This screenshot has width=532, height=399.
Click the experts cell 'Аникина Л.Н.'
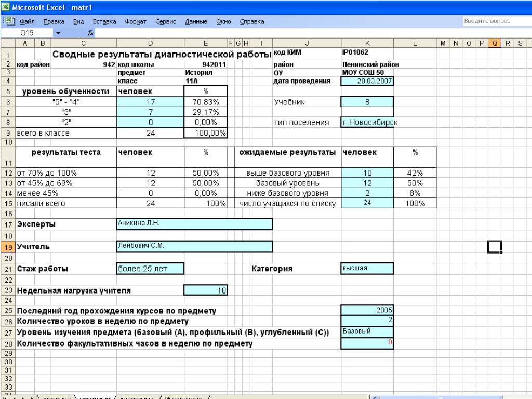194,224
